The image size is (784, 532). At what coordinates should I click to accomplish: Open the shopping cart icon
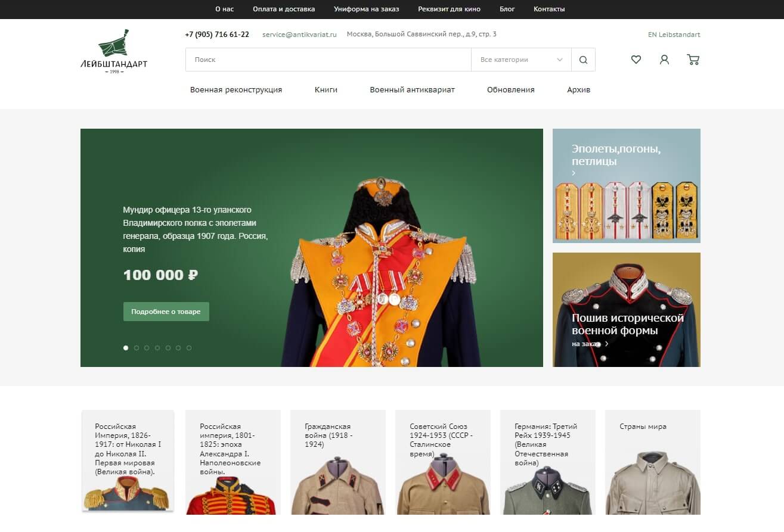coord(693,60)
